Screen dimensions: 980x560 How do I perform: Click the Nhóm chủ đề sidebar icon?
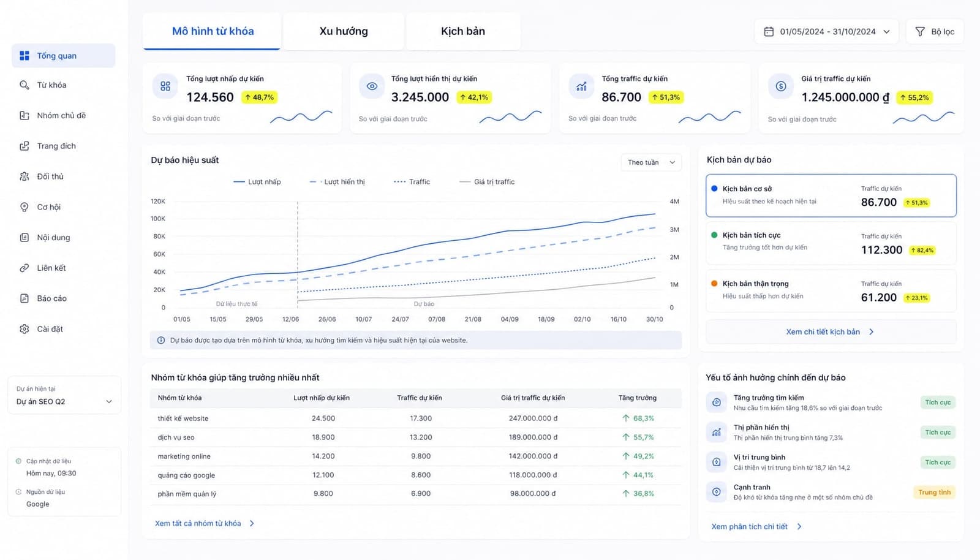[24, 115]
